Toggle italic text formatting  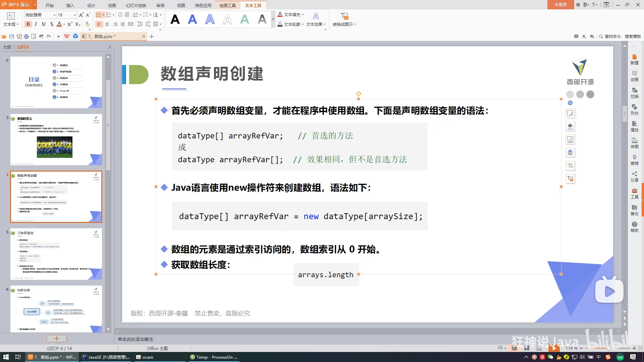point(36,24)
